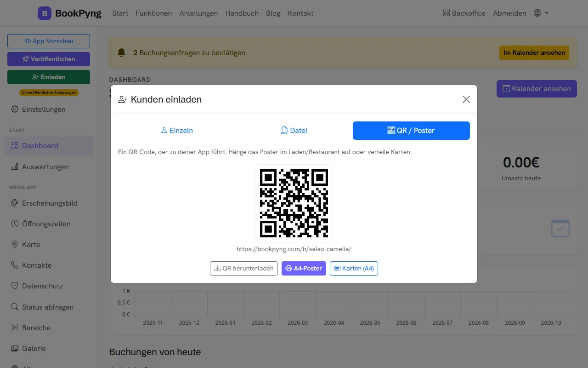Select Dashboard in the sidebar

49,146
